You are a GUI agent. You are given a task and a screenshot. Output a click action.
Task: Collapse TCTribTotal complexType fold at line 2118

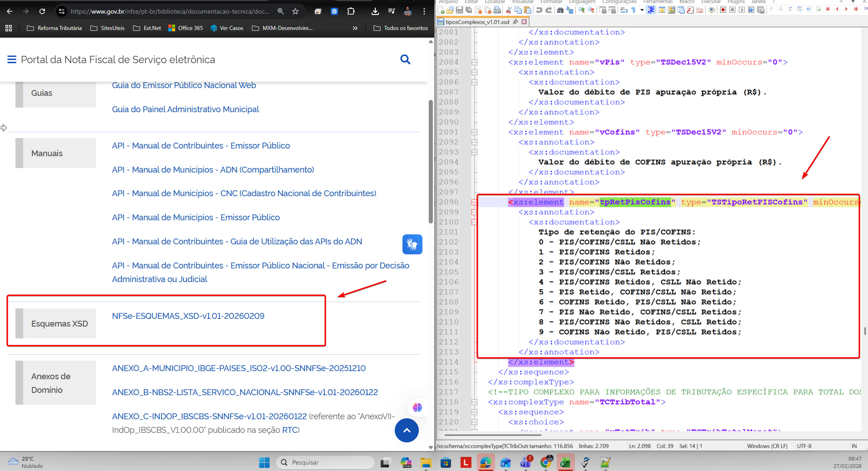click(x=474, y=402)
